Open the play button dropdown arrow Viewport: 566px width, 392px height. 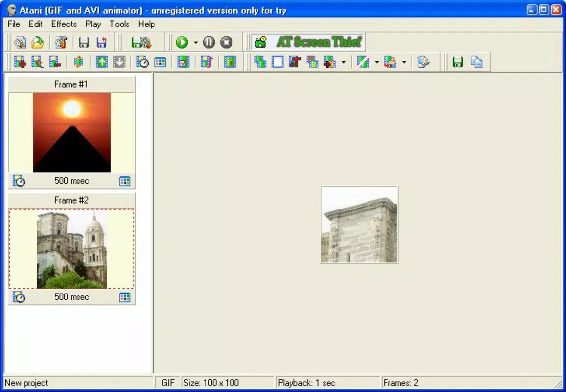(196, 42)
